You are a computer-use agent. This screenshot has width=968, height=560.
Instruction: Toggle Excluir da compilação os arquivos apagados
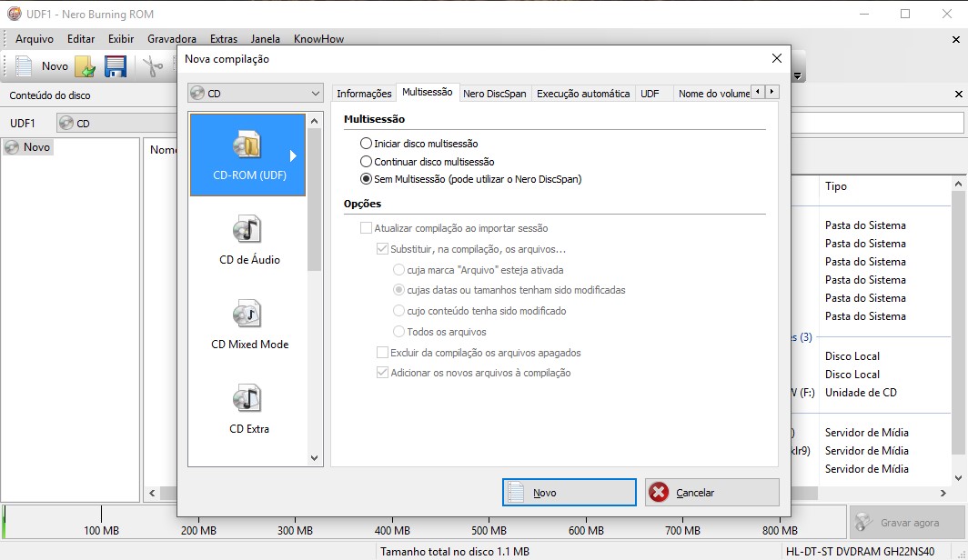(382, 353)
